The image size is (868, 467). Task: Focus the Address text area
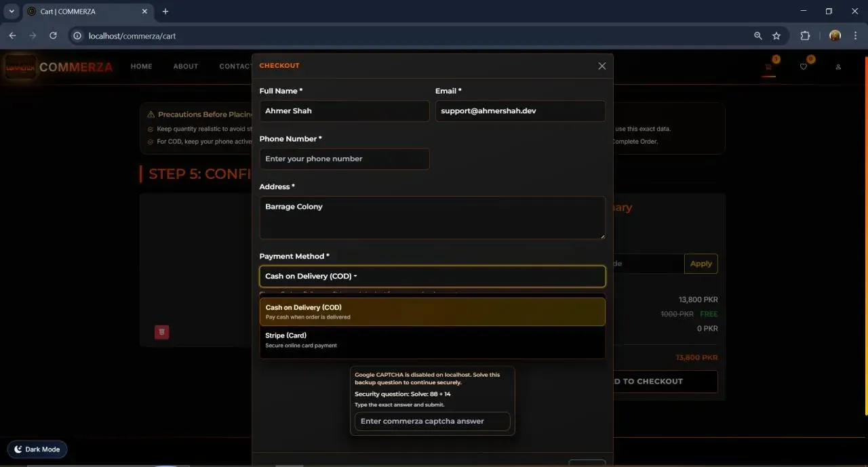coord(432,218)
